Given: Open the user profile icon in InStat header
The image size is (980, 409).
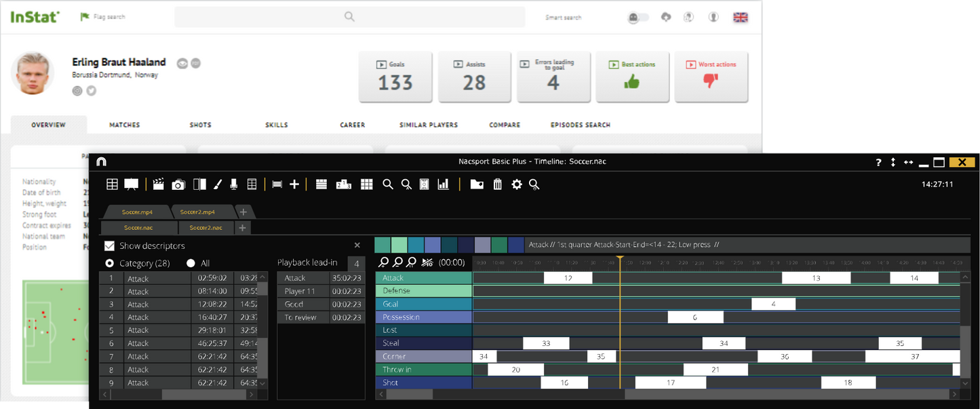Looking at the screenshot, I should [713, 17].
